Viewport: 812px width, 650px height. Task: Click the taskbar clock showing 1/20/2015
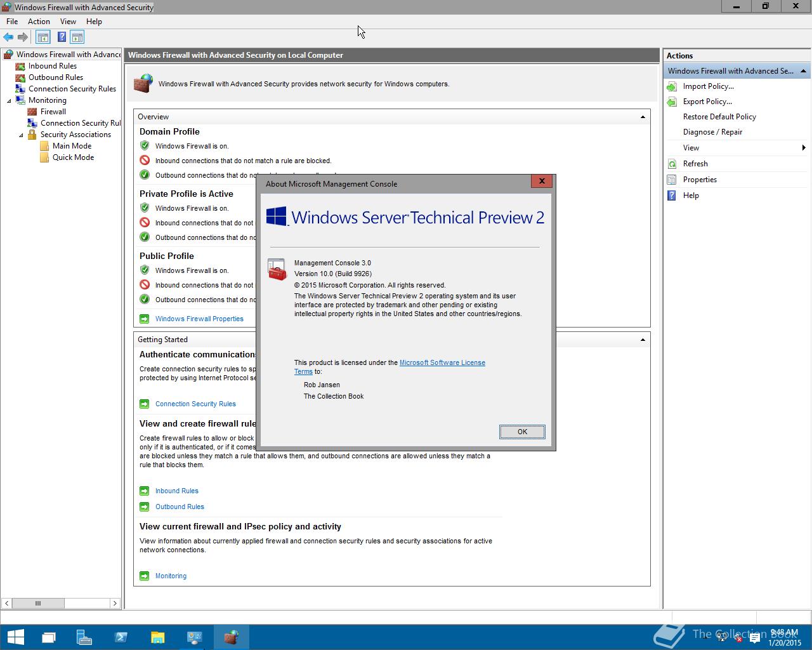point(784,637)
